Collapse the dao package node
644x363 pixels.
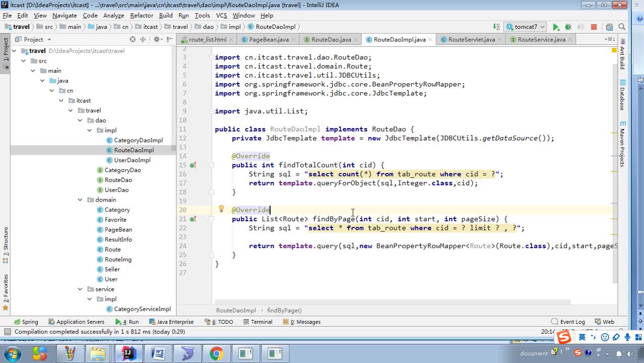pyautogui.click(x=80, y=120)
